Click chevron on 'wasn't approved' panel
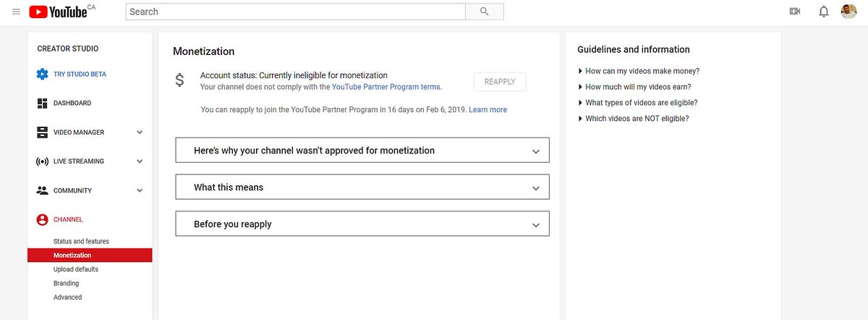 coord(536,151)
